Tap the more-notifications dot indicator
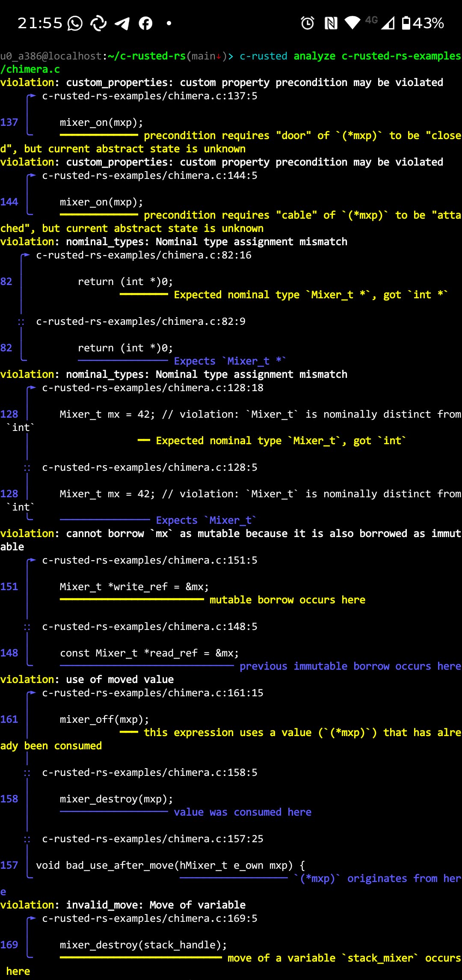The height and width of the screenshot is (980, 462). pos(169,23)
